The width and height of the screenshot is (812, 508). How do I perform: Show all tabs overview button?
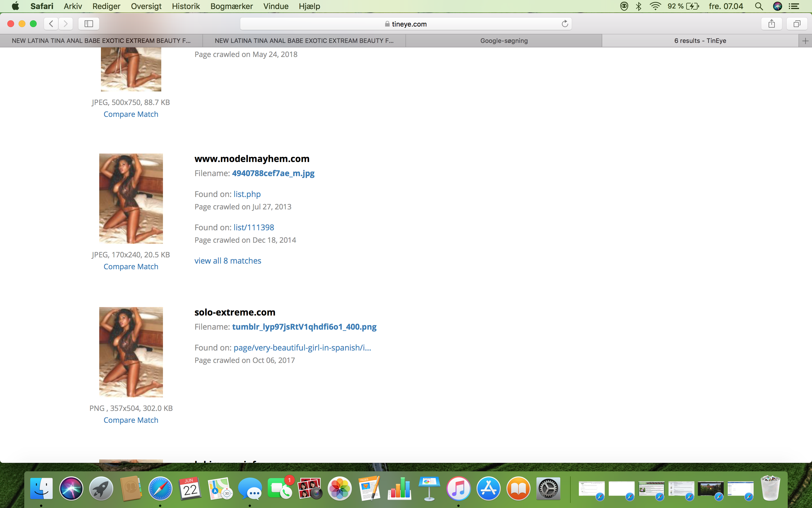pos(797,23)
